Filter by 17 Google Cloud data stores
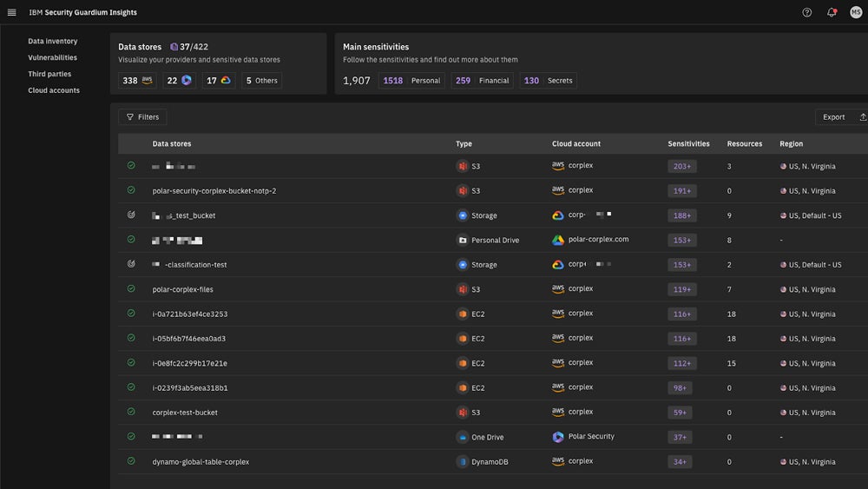The width and height of the screenshot is (868, 489). (x=218, y=81)
